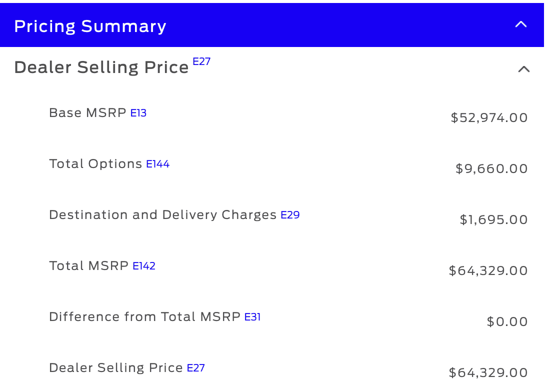Click the Pricing Summary title text
The image size is (548, 392).
tap(90, 26)
